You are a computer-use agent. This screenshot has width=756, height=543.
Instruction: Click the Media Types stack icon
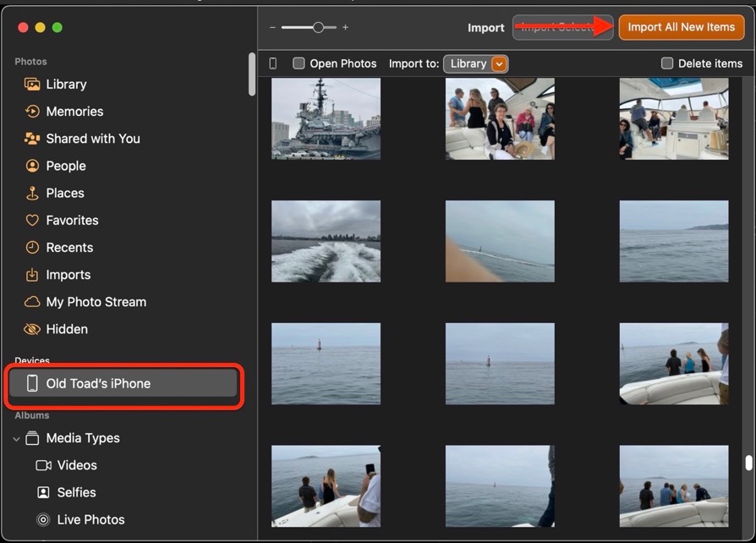[32, 438]
